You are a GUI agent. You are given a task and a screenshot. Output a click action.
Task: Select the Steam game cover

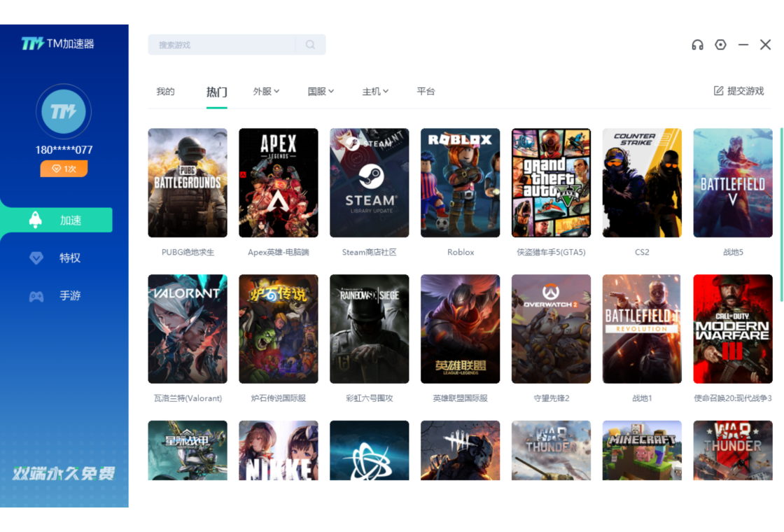coord(370,183)
